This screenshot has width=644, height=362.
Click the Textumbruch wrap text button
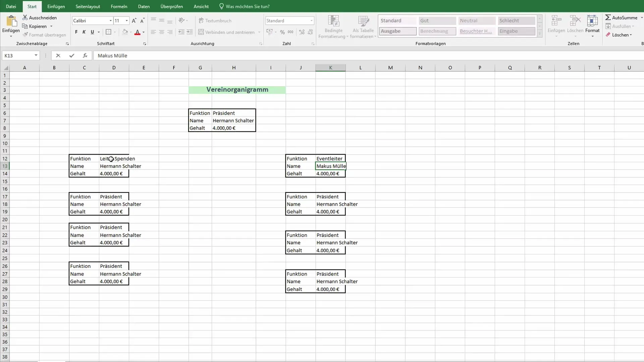[215, 20]
